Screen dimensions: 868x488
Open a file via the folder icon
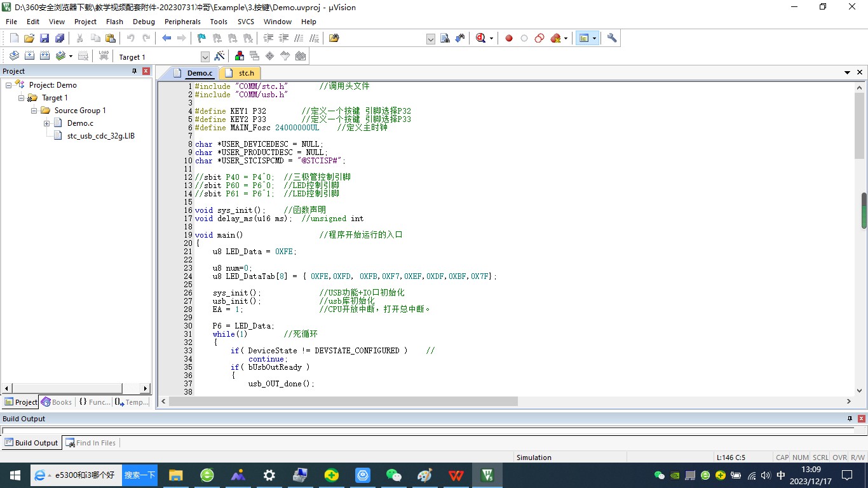pyautogui.click(x=29, y=38)
